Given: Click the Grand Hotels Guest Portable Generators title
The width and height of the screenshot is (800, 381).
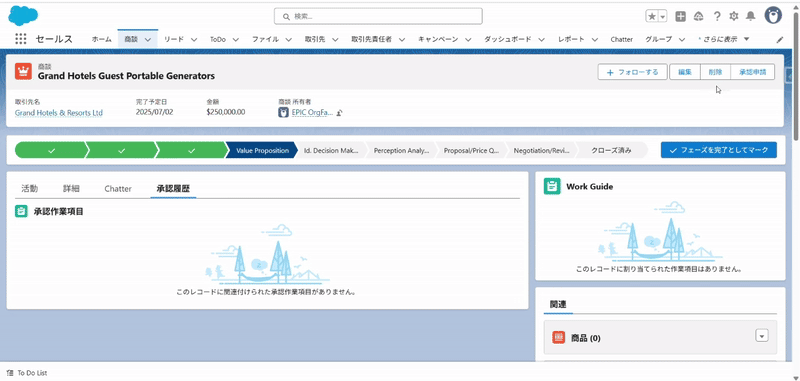Looking at the screenshot, I should pyautogui.click(x=127, y=76).
